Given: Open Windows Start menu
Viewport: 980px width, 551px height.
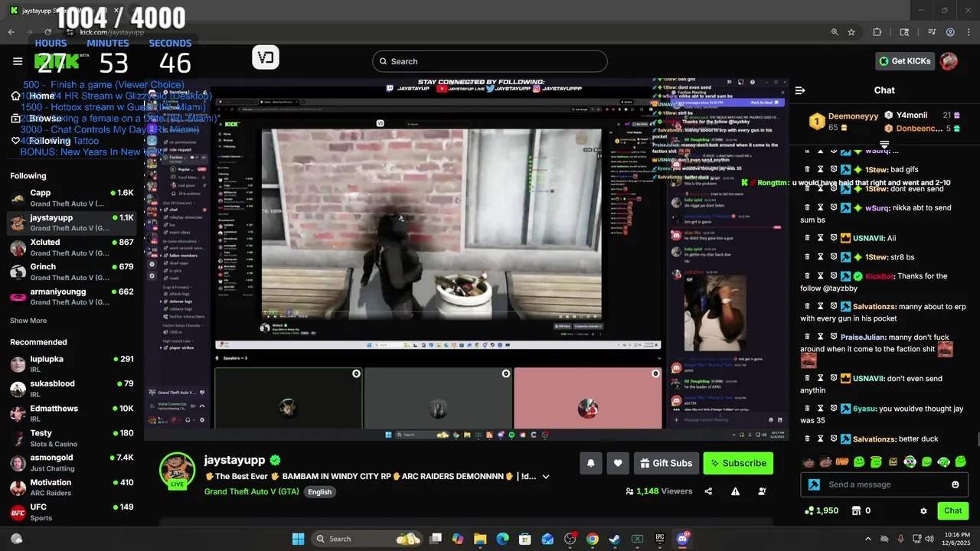Looking at the screenshot, I should 298,539.
